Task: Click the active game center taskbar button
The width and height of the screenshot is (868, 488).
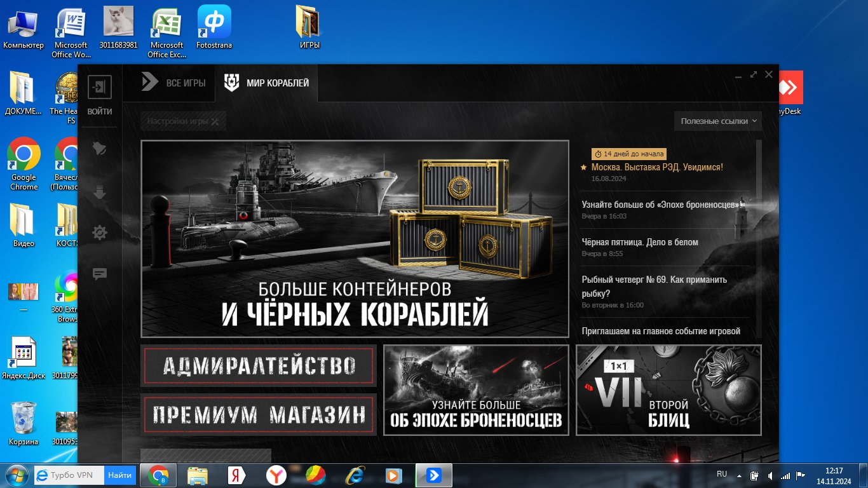Action: coord(434,475)
